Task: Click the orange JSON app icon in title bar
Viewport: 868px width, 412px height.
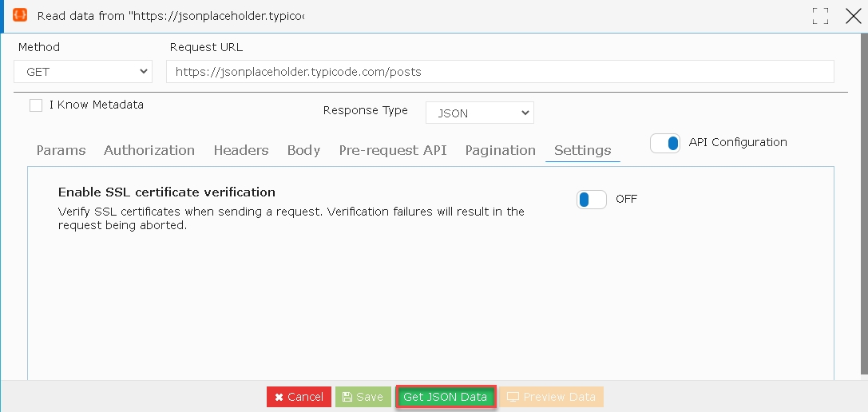Action: (20, 15)
